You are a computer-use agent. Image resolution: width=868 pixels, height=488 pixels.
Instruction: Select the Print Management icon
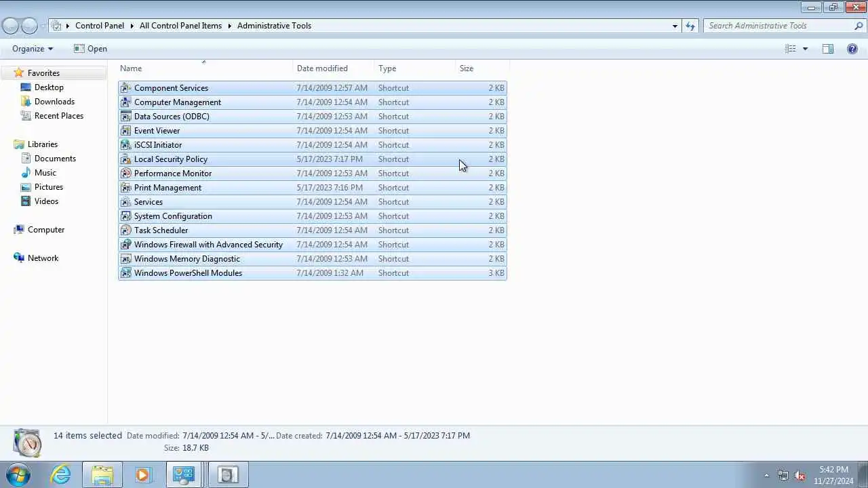[x=125, y=188]
